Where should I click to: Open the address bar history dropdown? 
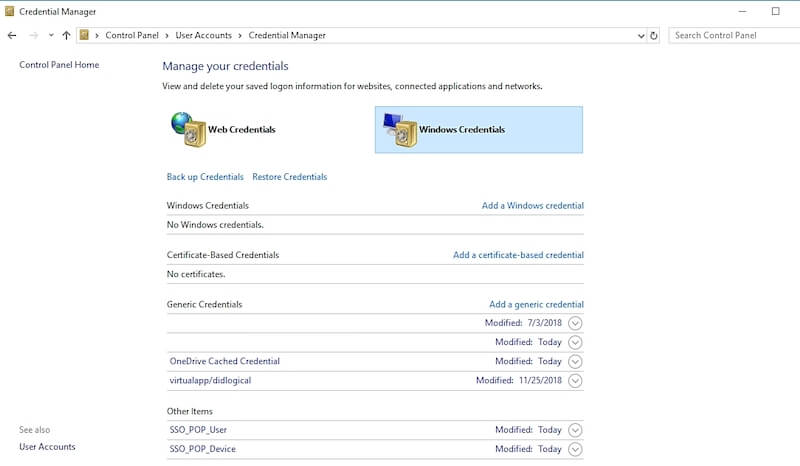(641, 36)
